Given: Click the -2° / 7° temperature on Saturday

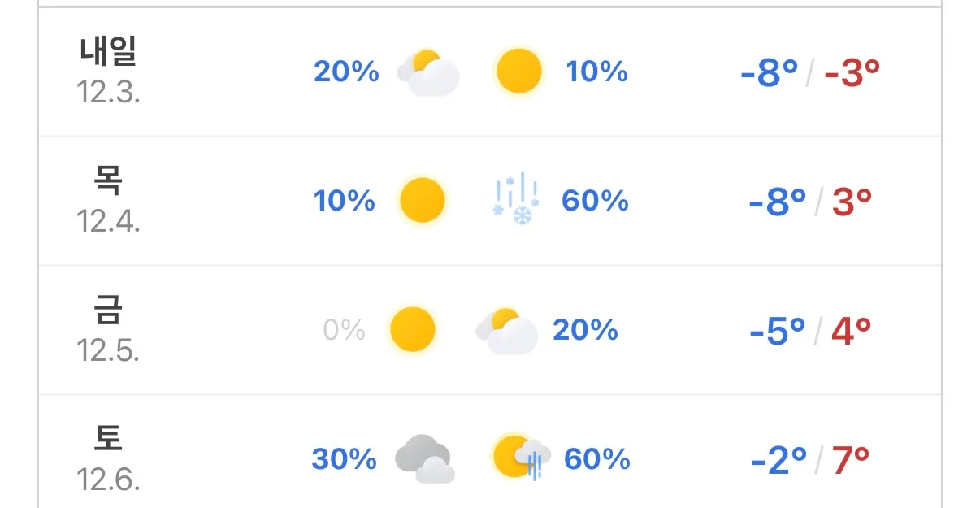Looking at the screenshot, I should point(810,460).
